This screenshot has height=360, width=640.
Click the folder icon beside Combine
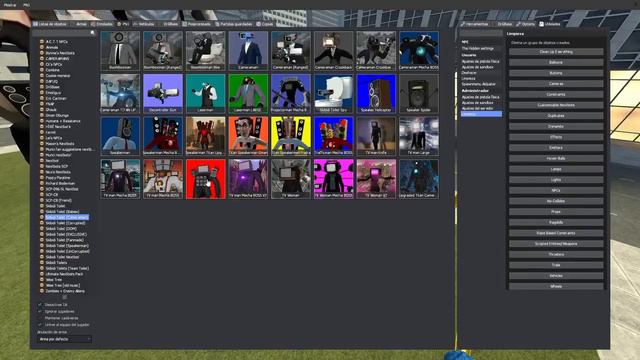[x=42, y=70]
